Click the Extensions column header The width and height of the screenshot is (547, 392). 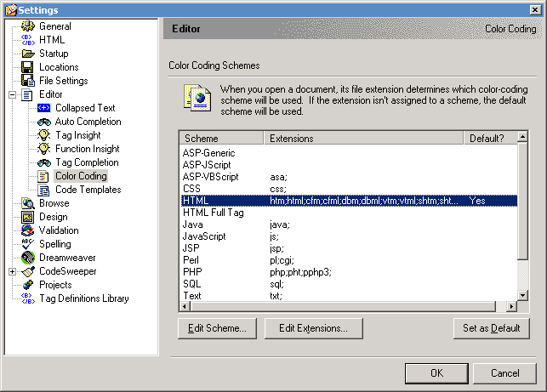(364, 139)
